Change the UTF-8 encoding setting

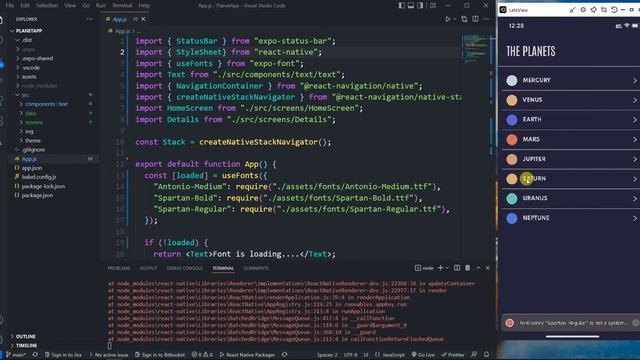coord(351,355)
